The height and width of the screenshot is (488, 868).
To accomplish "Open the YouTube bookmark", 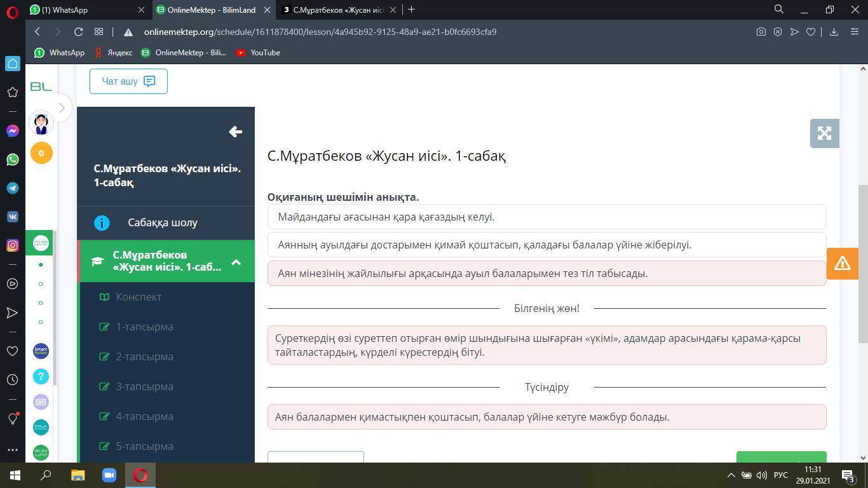I will coord(258,53).
